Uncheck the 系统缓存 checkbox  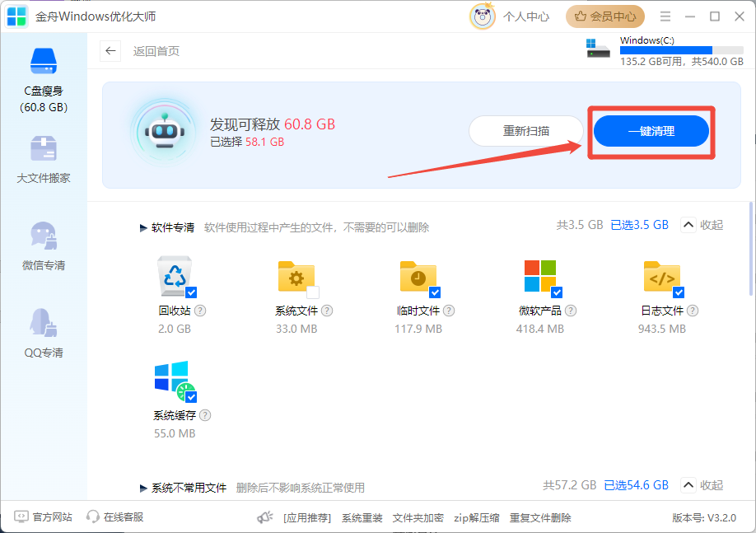pyautogui.click(x=191, y=397)
